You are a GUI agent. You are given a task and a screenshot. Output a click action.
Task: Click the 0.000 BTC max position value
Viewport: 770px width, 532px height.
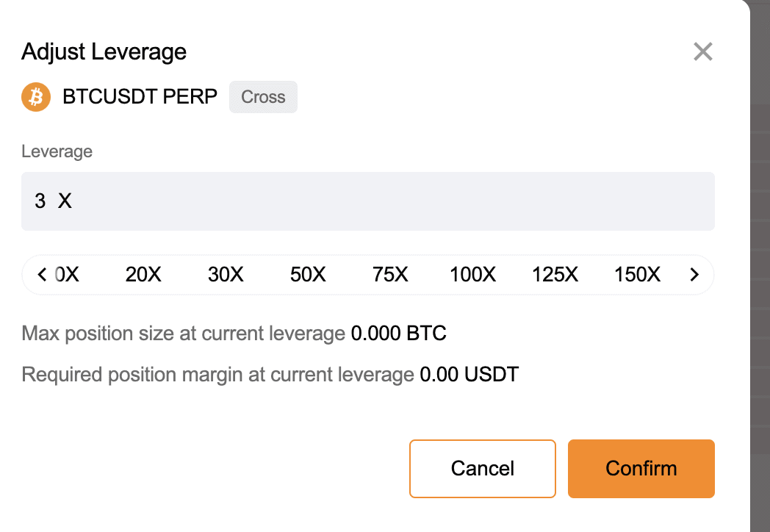pos(398,334)
